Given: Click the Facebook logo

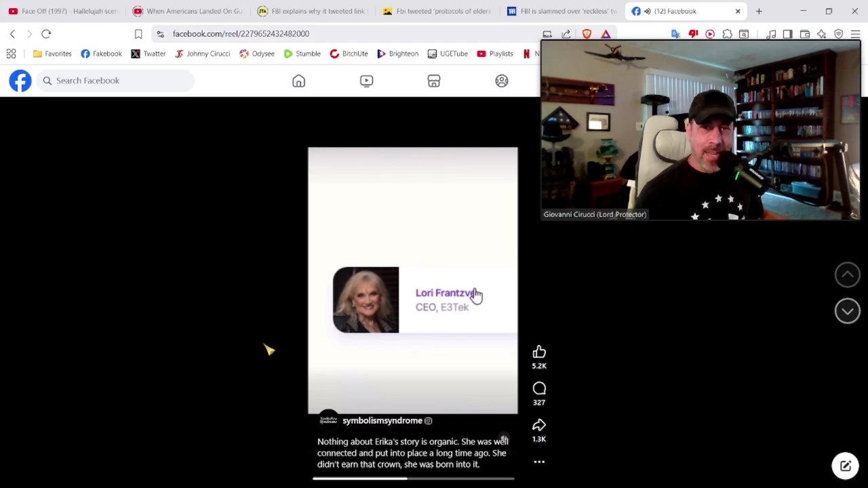Looking at the screenshot, I should coord(20,81).
